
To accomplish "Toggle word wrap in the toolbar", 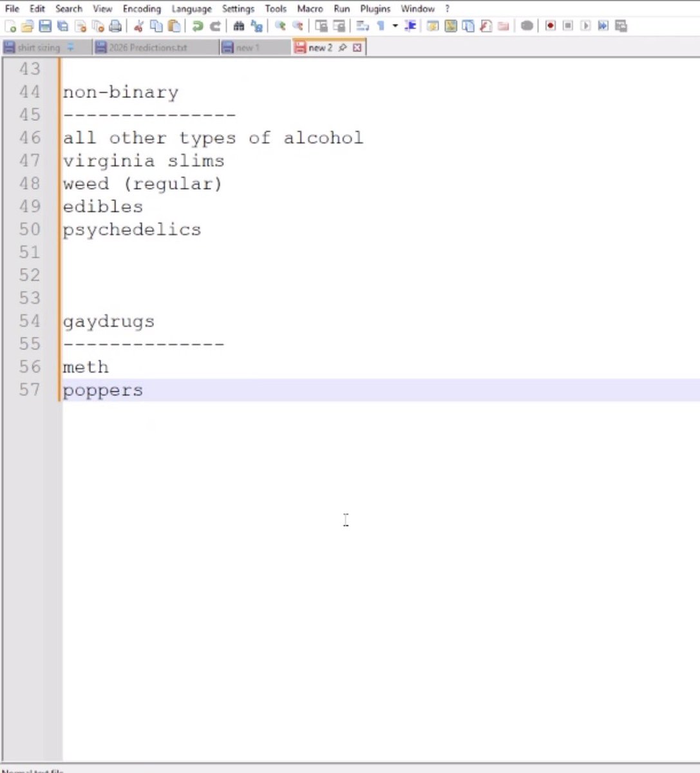I will 363,26.
